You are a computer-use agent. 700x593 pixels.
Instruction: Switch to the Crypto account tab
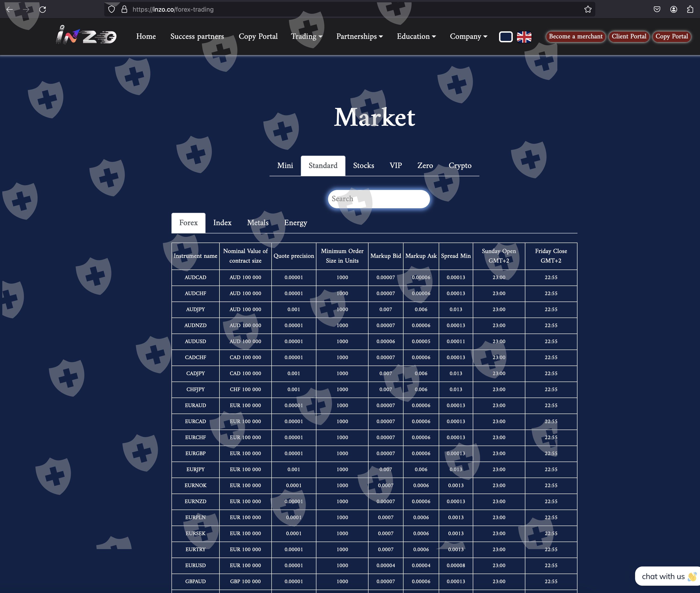(460, 165)
